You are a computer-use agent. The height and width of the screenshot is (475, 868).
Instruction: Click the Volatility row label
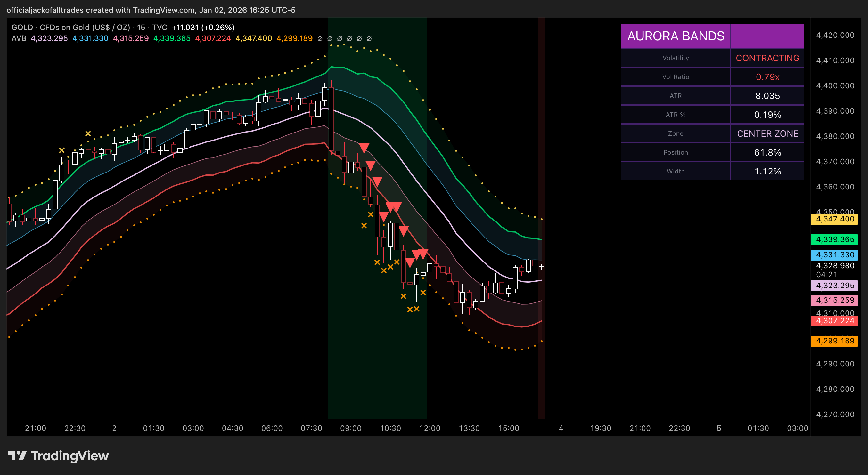[x=676, y=58]
